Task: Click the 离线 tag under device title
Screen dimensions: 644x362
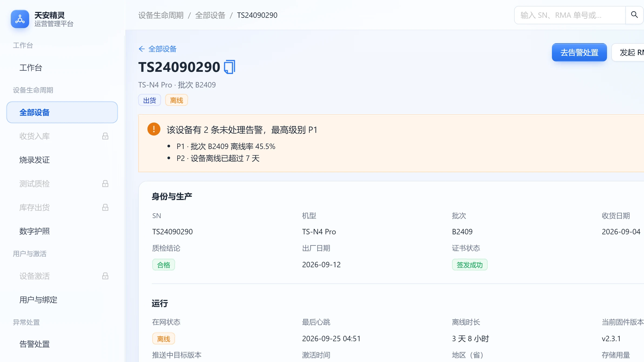Action: pyautogui.click(x=177, y=100)
